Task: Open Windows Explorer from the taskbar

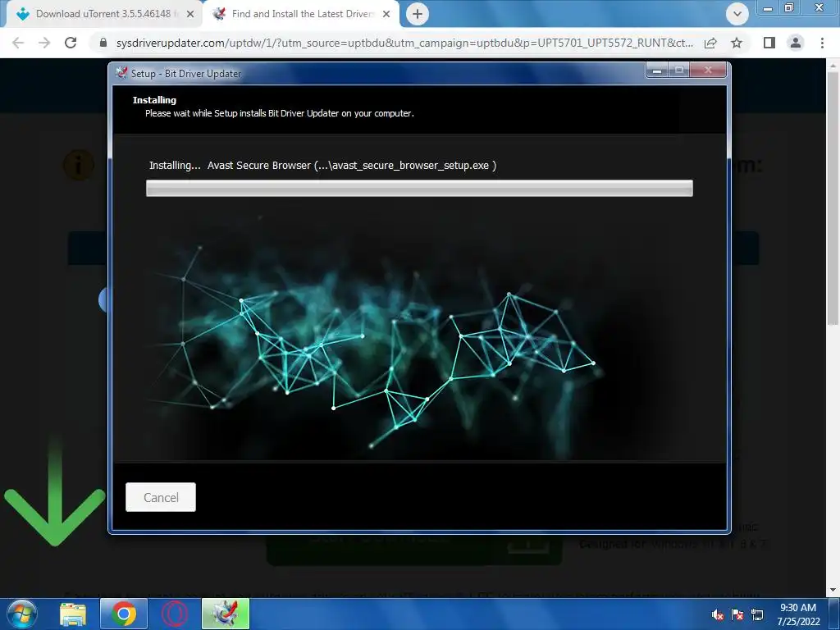Action: point(73,614)
